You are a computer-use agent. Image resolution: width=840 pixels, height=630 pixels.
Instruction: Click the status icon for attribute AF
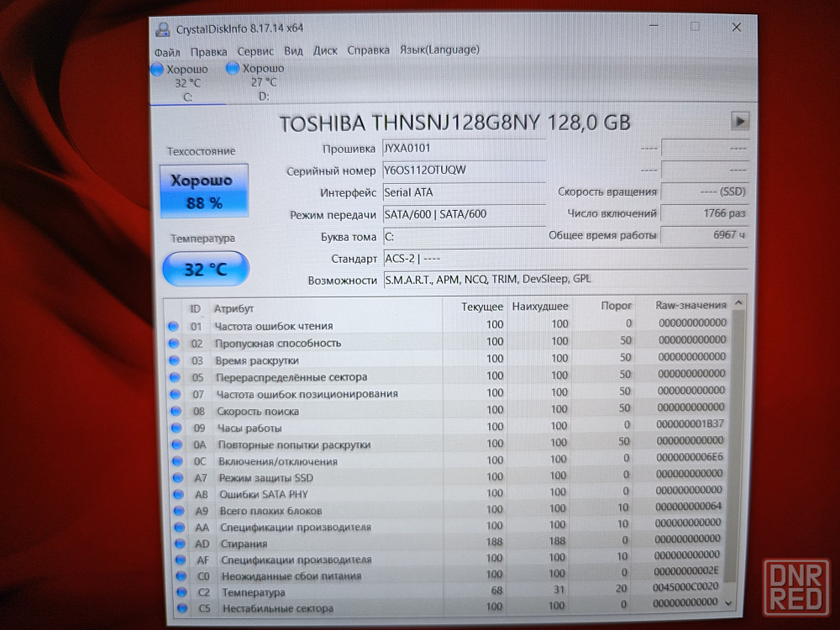181,559
